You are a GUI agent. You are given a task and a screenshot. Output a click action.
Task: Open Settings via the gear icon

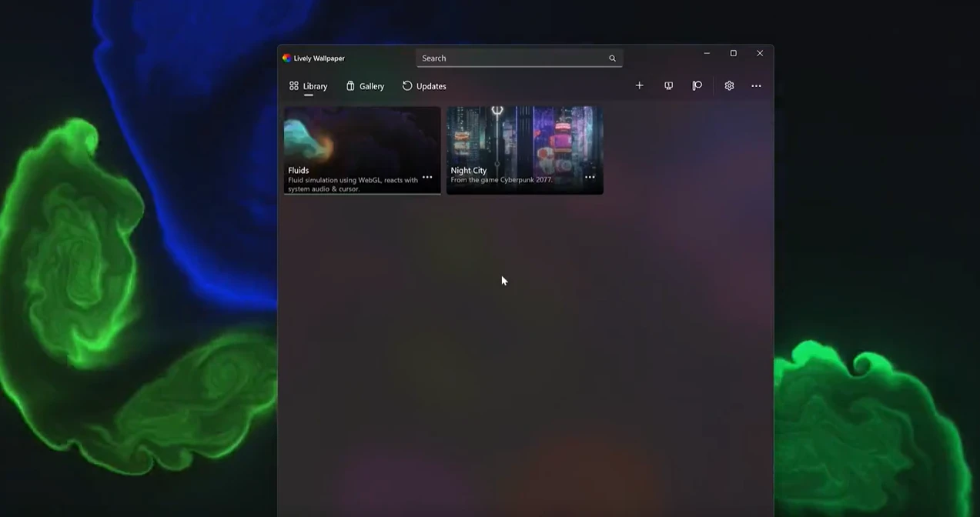(x=729, y=85)
